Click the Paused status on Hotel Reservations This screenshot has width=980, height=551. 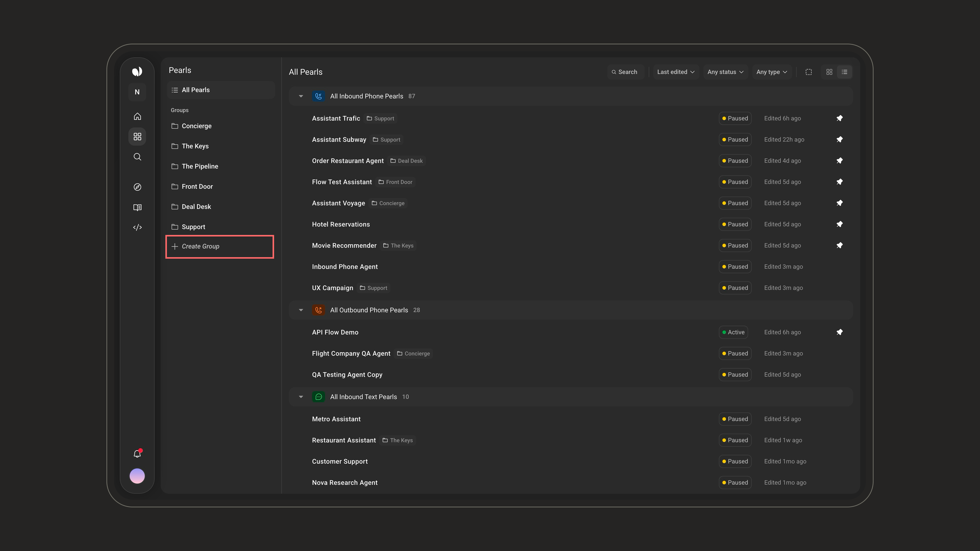[735, 224]
